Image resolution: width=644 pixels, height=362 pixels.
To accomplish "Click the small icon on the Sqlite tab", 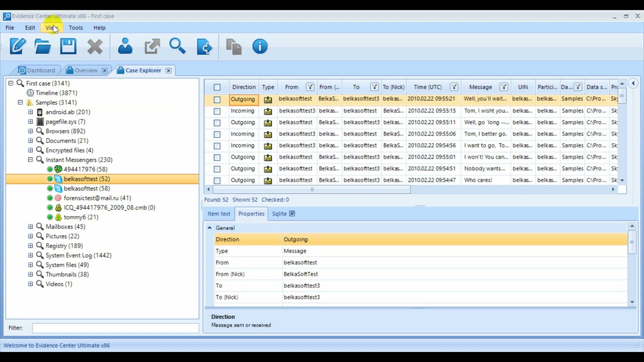I will tap(292, 214).
